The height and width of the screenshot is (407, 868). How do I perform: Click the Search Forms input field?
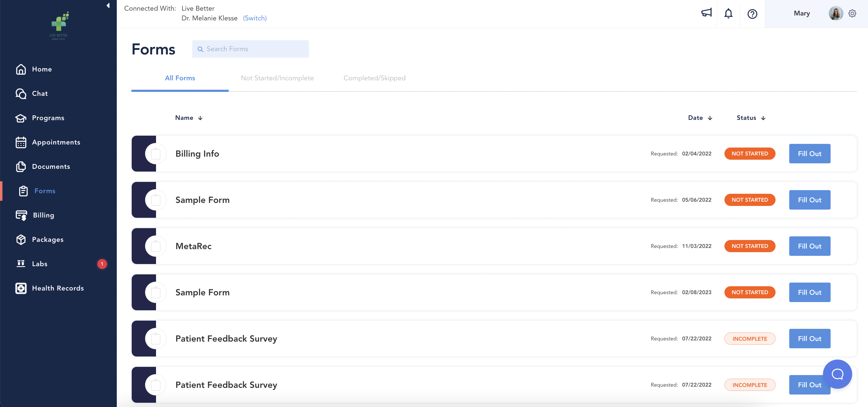(x=250, y=49)
